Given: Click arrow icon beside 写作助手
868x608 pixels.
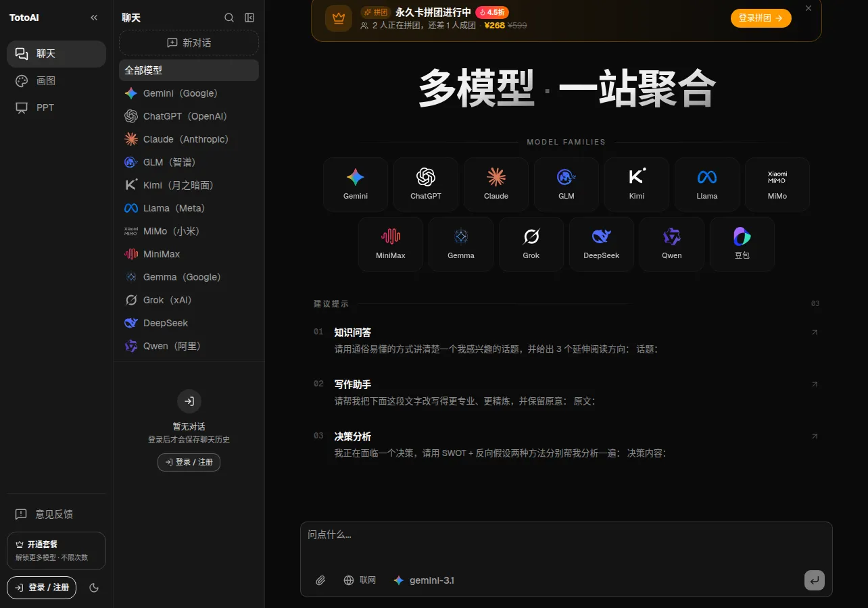Looking at the screenshot, I should [815, 384].
